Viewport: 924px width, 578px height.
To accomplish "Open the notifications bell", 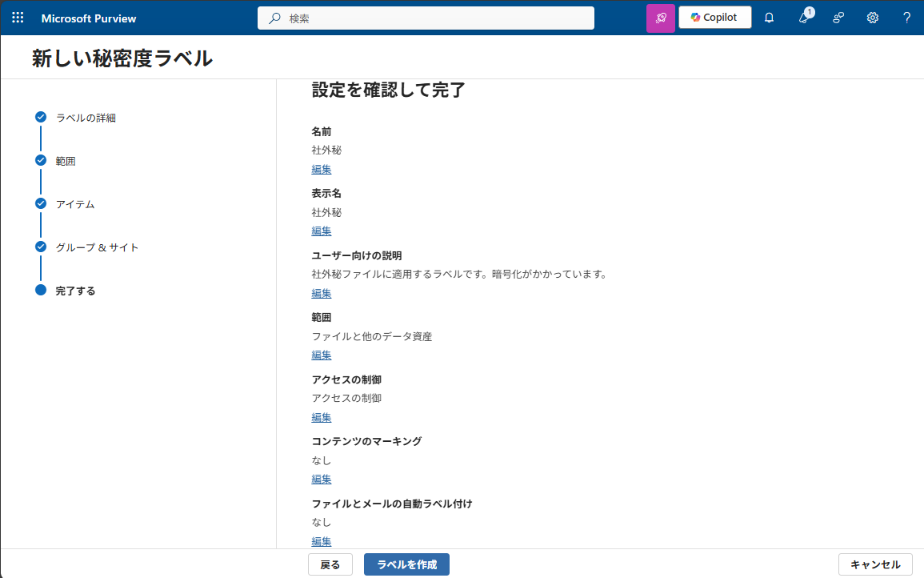I will coord(769,17).
